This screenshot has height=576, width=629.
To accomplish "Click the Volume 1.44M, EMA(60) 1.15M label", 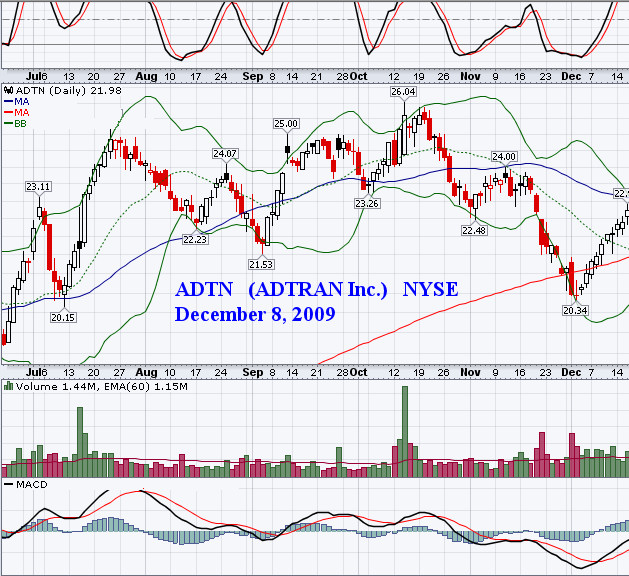I will click(x=101, y=387).
